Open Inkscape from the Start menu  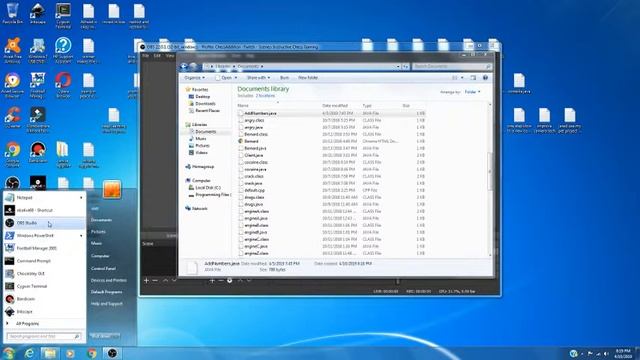[x=44, y=311]
